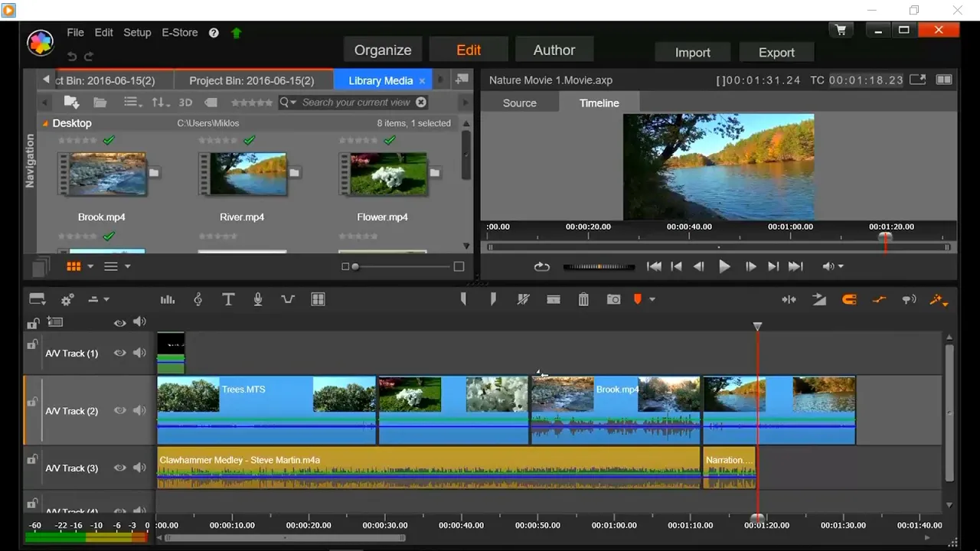This screenshot has width=980, height=551.
Task: Open the audio mixer in timeline toolbar
Action: [168, 300]
